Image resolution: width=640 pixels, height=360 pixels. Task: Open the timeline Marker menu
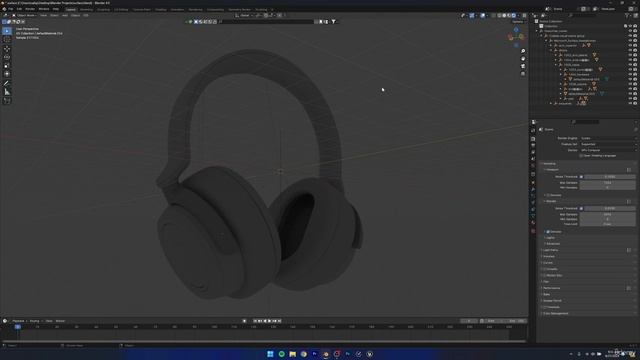[60, 321]
